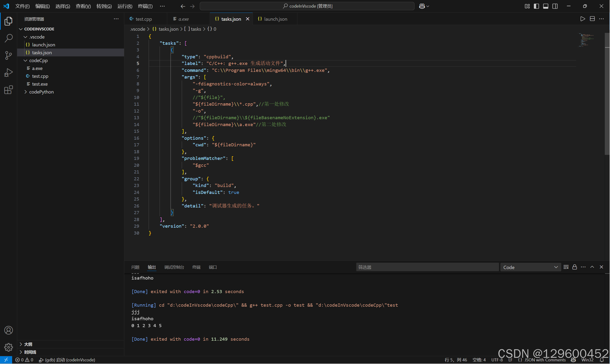Open the Code output channel dropdown
The image size is (610, 364).
(530, 267)
